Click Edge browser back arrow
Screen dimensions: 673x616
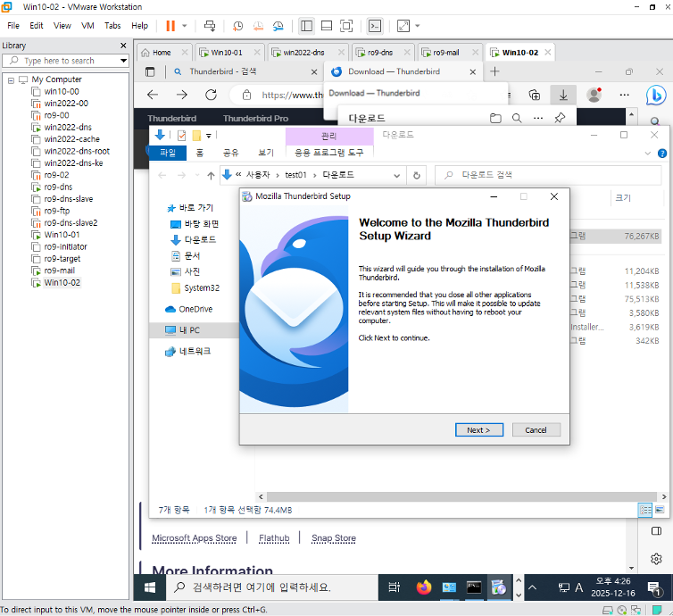tap(153, 95)
